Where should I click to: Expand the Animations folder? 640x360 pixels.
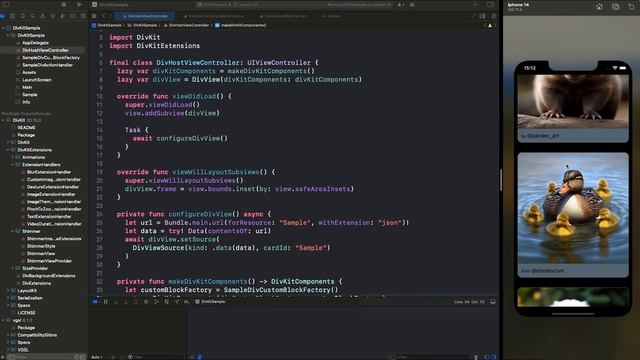pyautogui.click(x=13, y=157)
